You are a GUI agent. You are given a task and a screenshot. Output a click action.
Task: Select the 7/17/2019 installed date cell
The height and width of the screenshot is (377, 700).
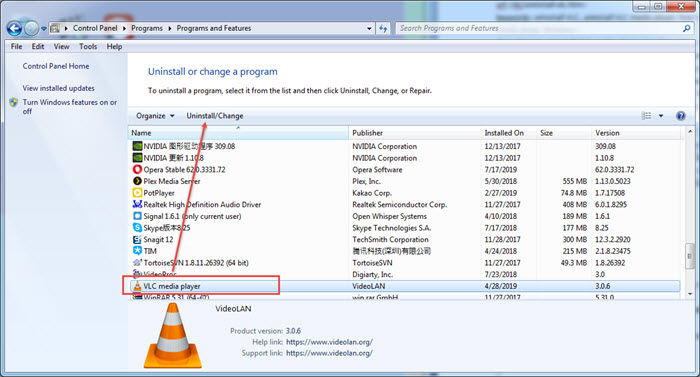point(500,170)
